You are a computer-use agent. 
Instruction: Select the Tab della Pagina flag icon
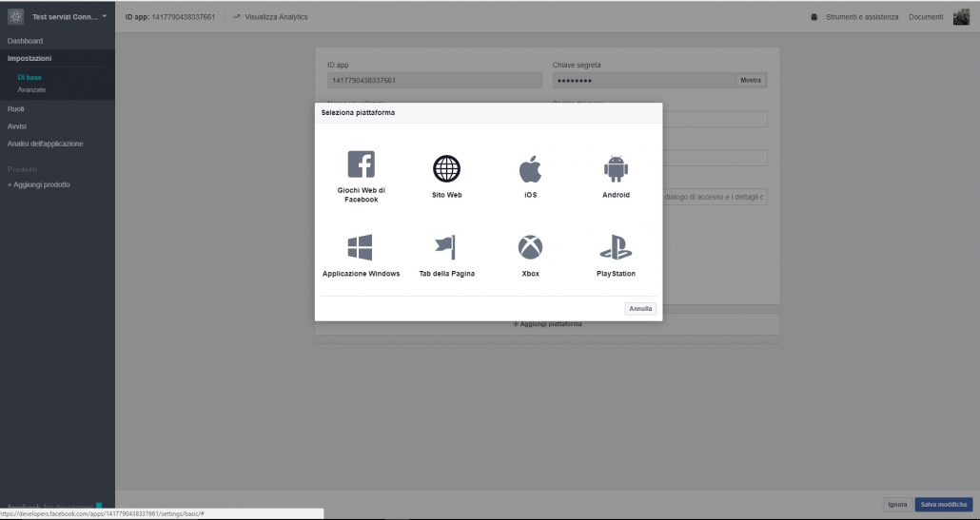point(446,247)
